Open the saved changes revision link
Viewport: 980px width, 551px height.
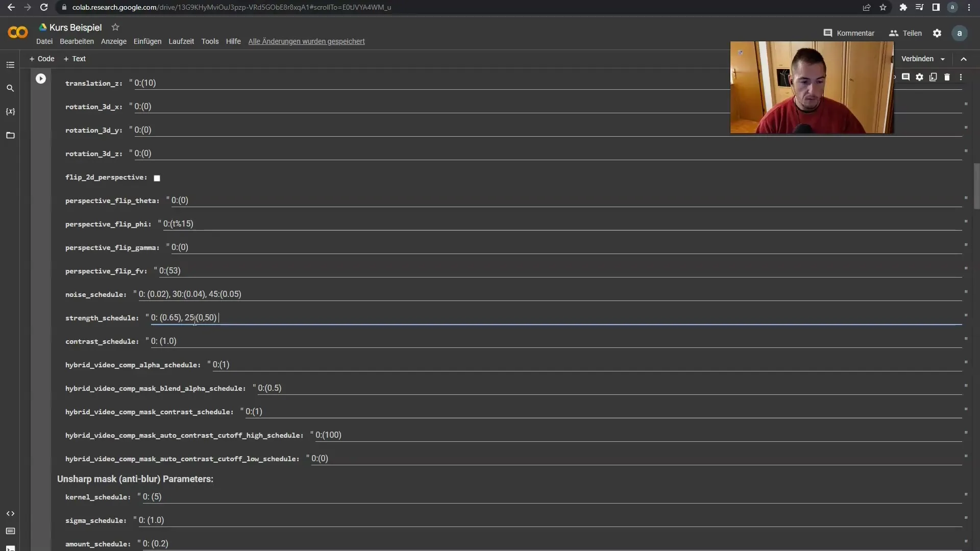[306, 41]
